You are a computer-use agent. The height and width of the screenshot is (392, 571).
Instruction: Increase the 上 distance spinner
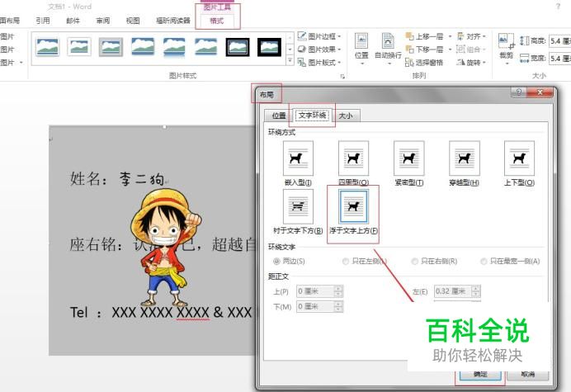pos(338,289)
